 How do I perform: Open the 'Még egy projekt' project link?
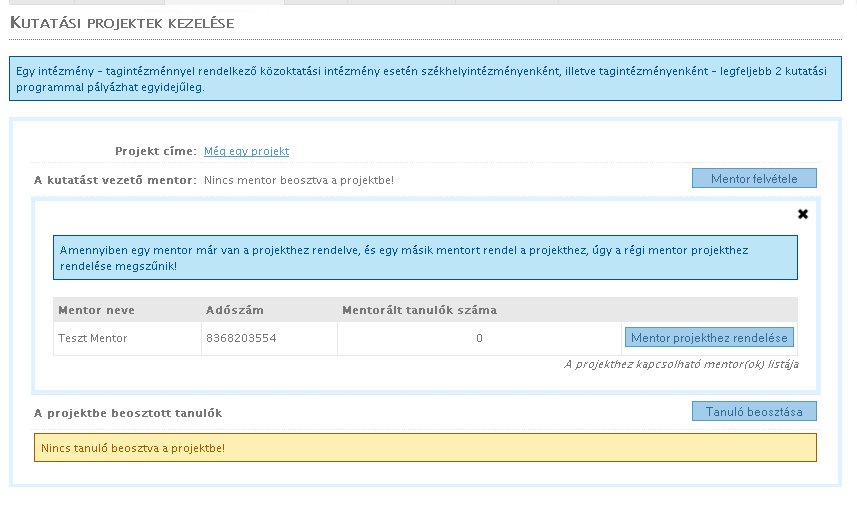246,151
